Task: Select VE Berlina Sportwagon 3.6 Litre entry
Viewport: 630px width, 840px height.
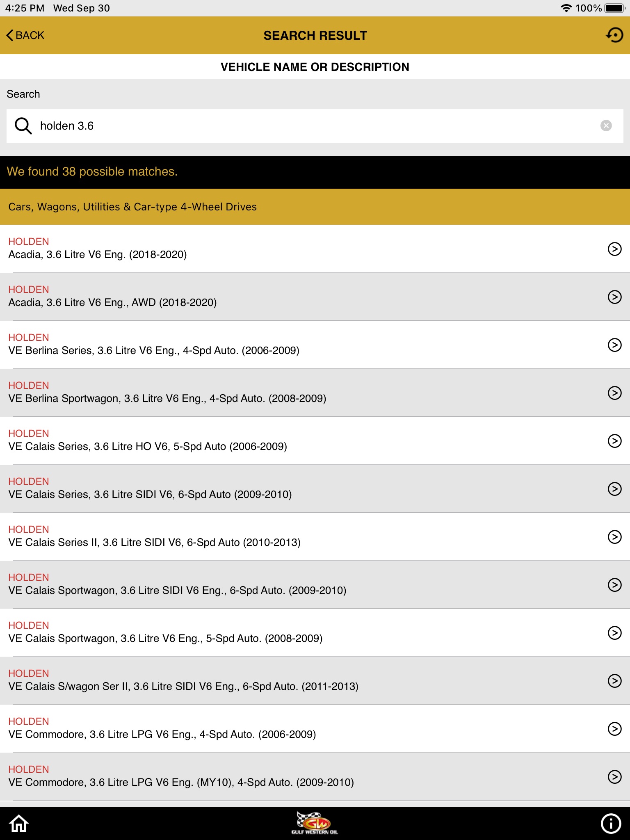Action: pyautogui.click(x=315, y=393)
